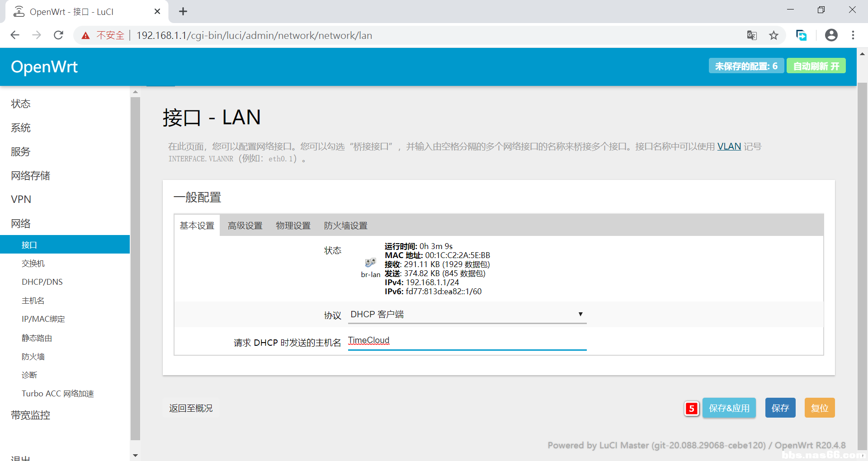Open the 防火墙 submenu item
The image size is (868, 461).
33,357
